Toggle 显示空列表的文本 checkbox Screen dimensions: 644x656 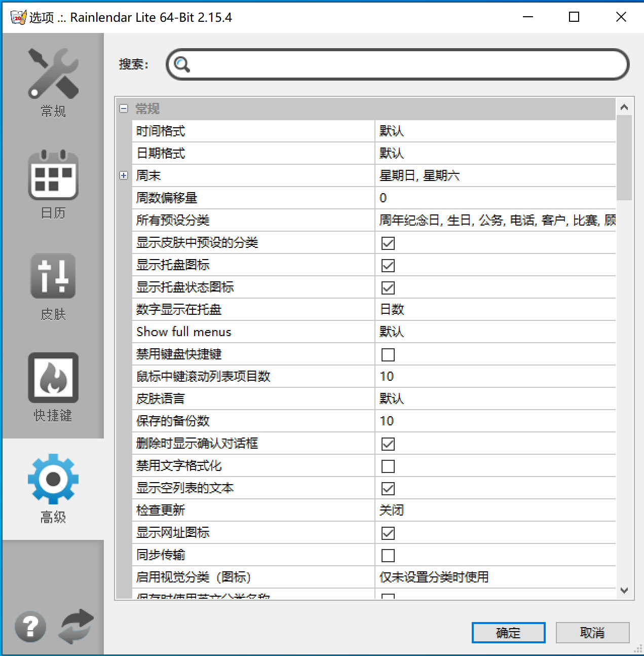[388, 488]
